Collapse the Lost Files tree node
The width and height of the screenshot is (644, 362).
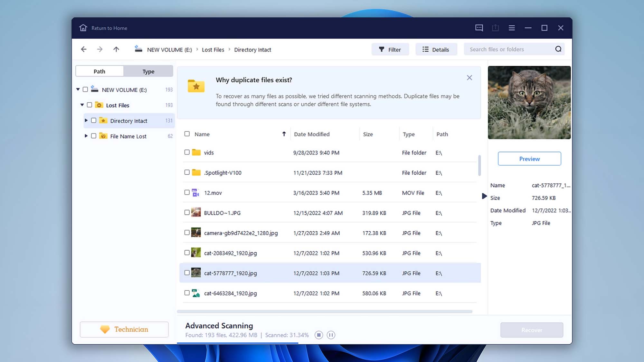click(x=82, y=105)
